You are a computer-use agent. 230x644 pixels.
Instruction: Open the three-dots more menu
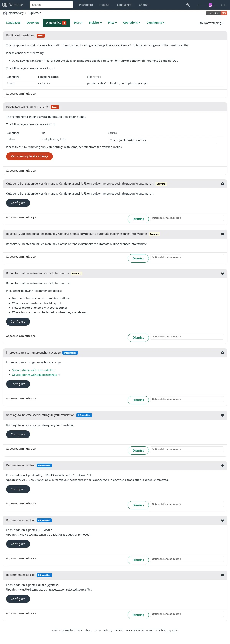(223, 5)
